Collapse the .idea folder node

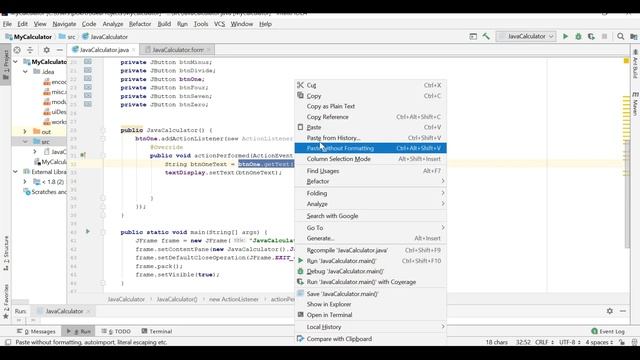coord(25,71)
